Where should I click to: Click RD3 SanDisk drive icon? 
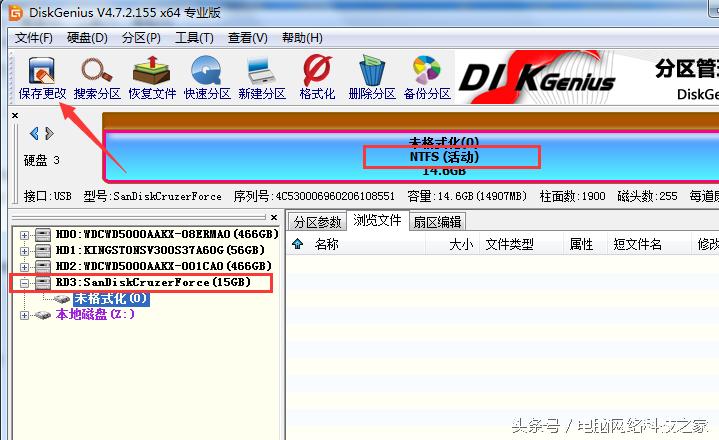[43, 282]
